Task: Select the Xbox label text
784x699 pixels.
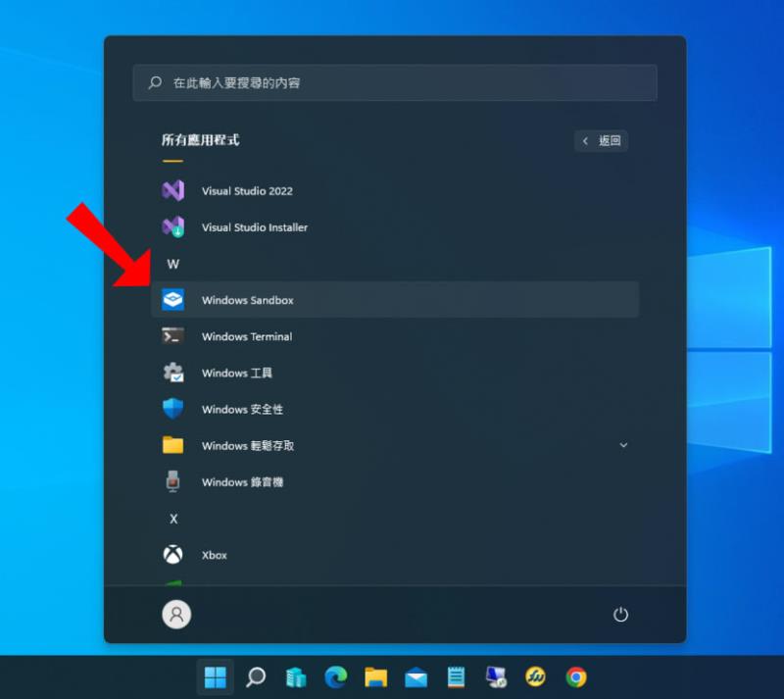Action: pyautogui.click(x=214, y=555)
